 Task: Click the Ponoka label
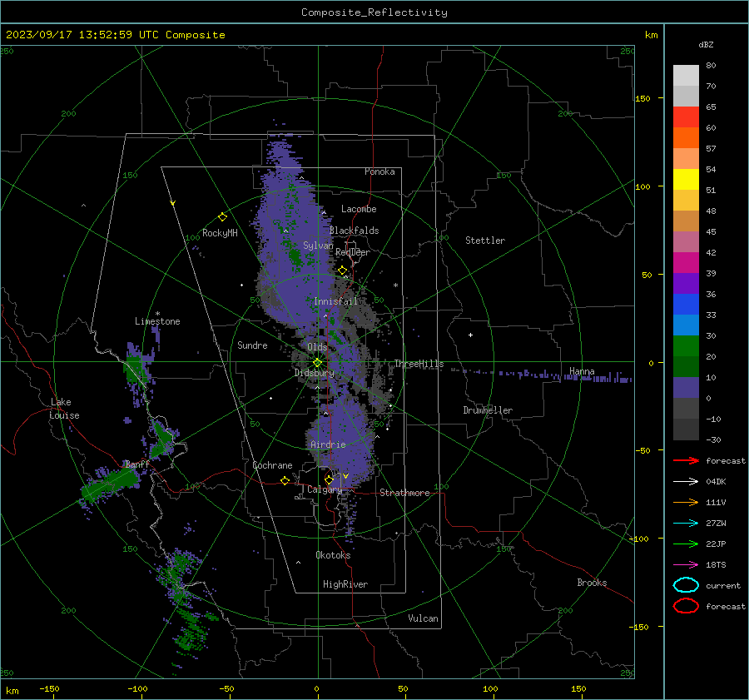pyautogui.click(x=379, y=171)
